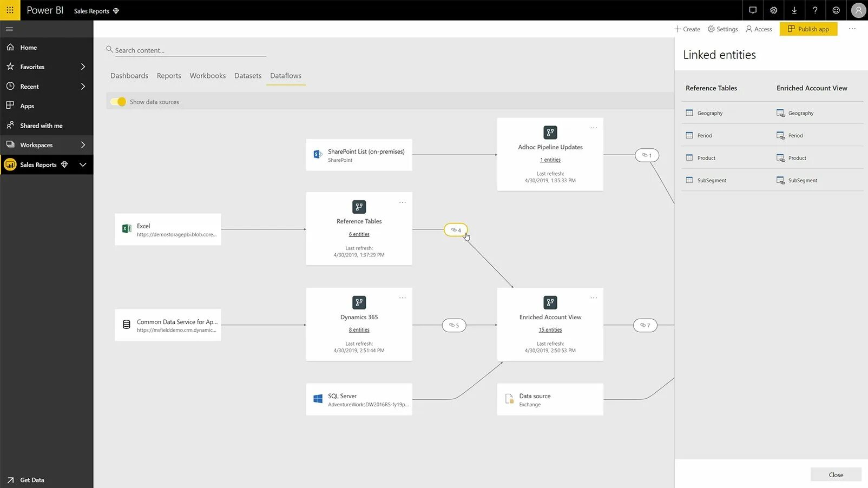Open the app launcher waffle icon

coord(10,10)
